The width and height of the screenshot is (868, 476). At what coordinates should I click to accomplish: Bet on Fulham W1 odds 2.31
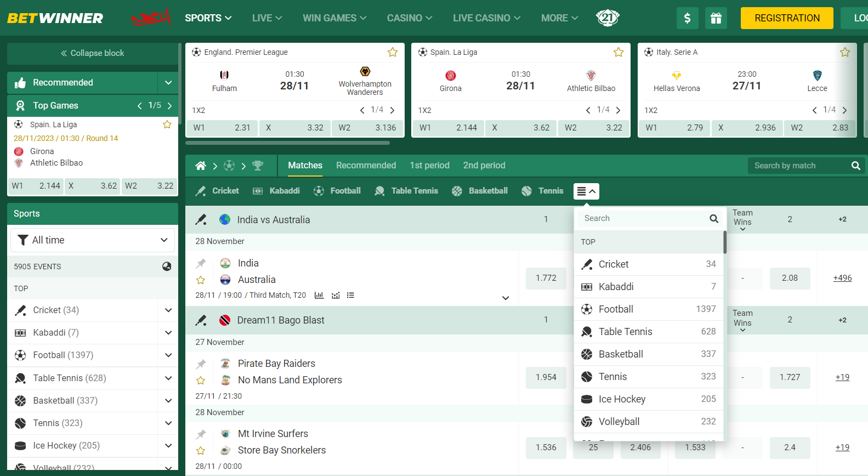coord(222,128)
